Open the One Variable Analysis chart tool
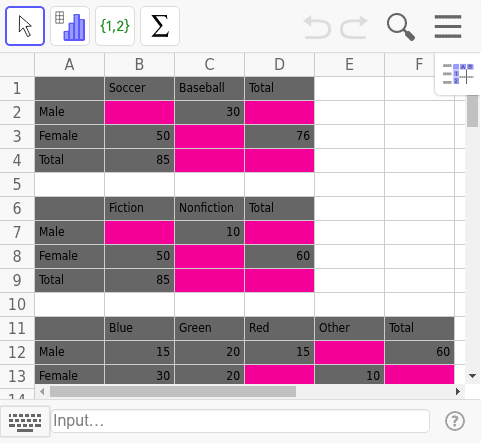Screen dimensions: 482x444 click(x=70, y=26)
